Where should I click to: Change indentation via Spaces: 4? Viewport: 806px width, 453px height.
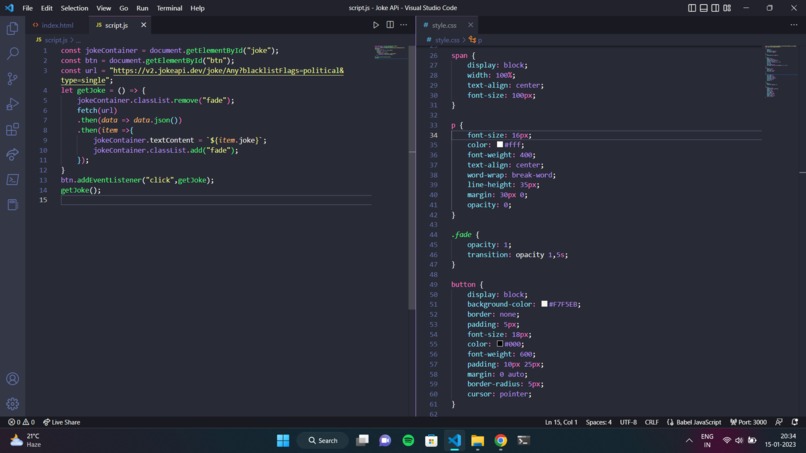[599, 422]
